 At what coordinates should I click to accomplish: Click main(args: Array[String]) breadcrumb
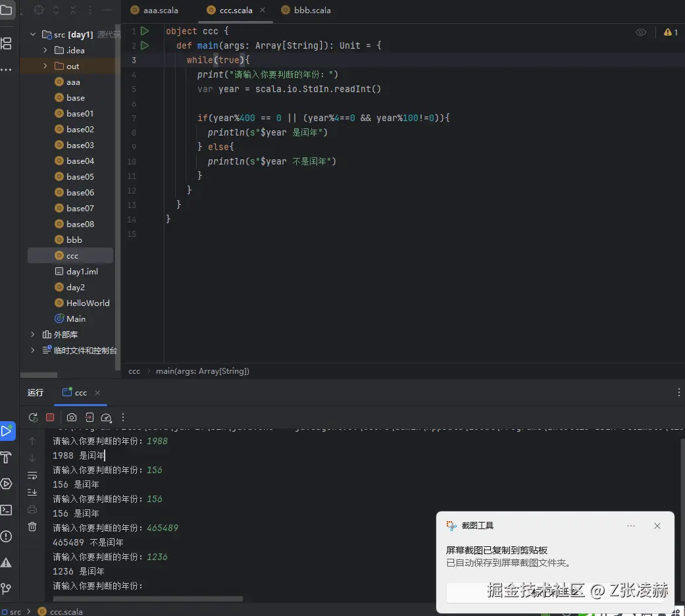tap(203, 371)
